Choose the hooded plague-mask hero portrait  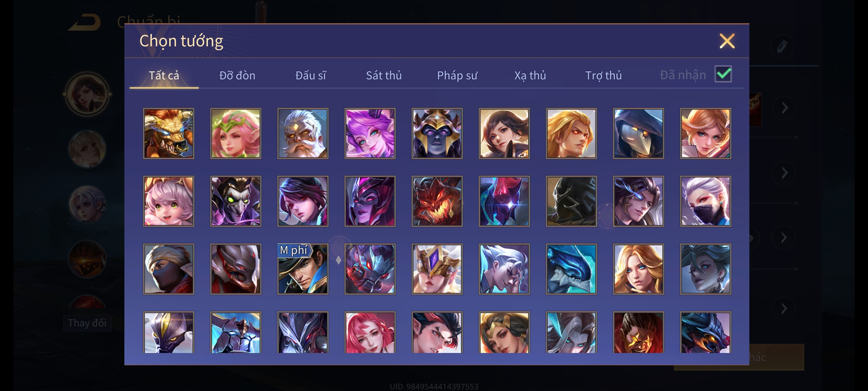(638, 133)
